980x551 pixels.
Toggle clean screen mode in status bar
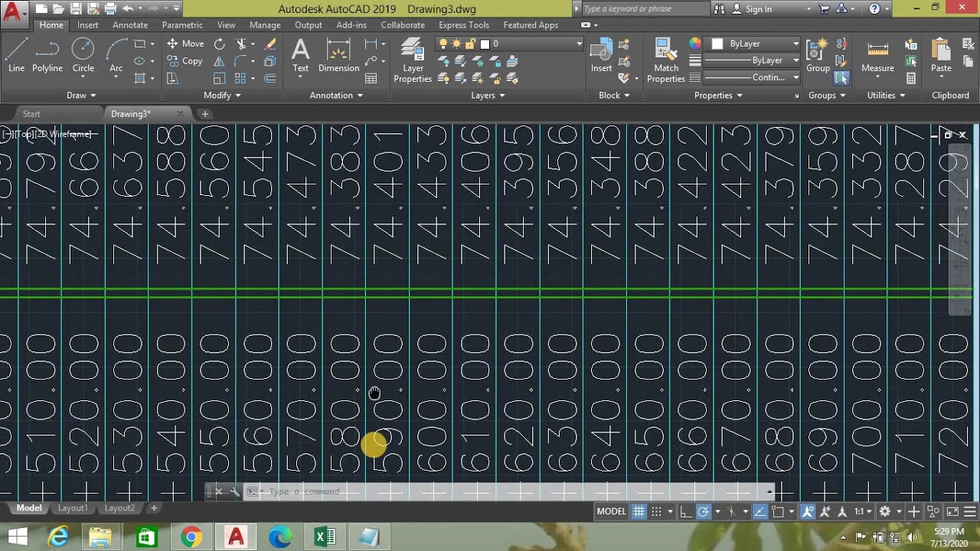pyautogui.click(x=952, y=511)
